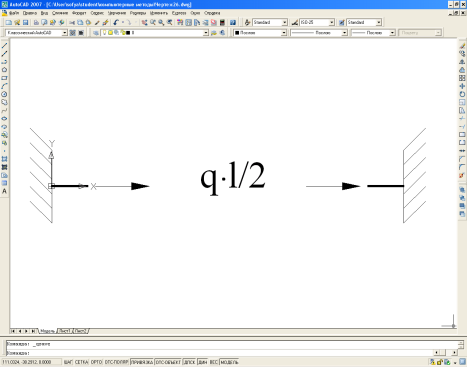The image size is (467, 367).
Task: Open the Layer Properties Manager icon
Action: [96, 33]
